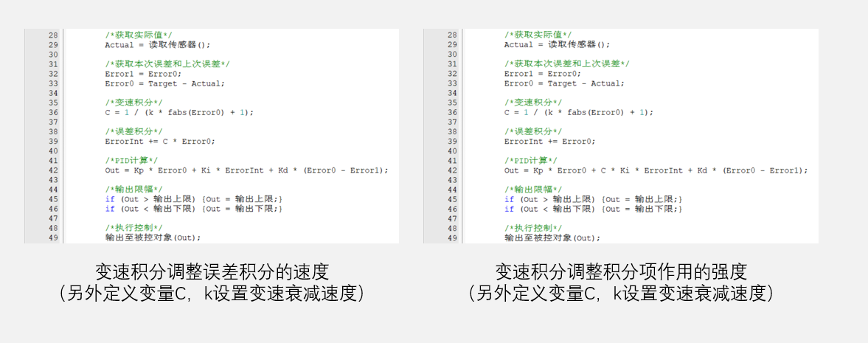Click line number 42 beside "Out = Kp * Error0 + Ki"
868x343 pixels.
pyautogui.click(x=53, y=170)
